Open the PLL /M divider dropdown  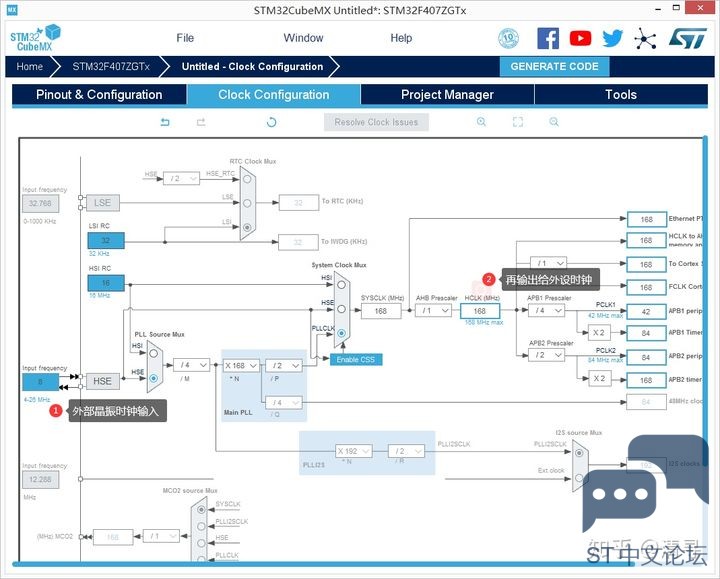point(191,365)
